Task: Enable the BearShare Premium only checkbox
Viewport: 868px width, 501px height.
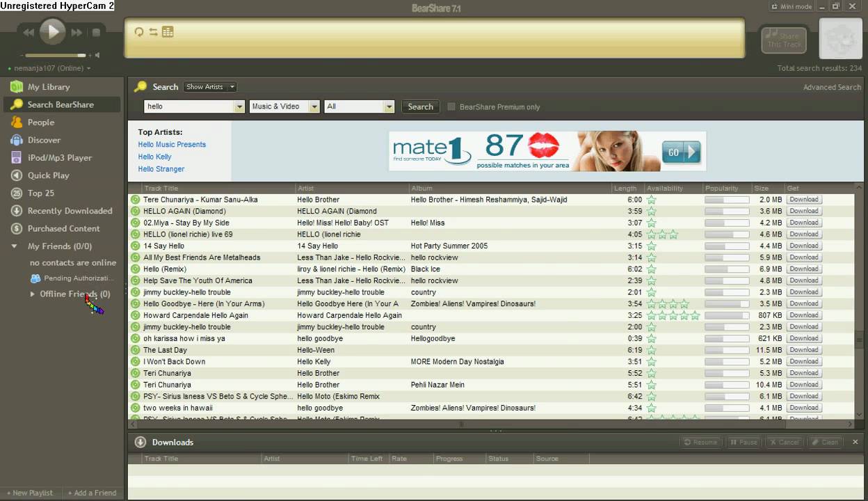Action: [x=451, y=106]
